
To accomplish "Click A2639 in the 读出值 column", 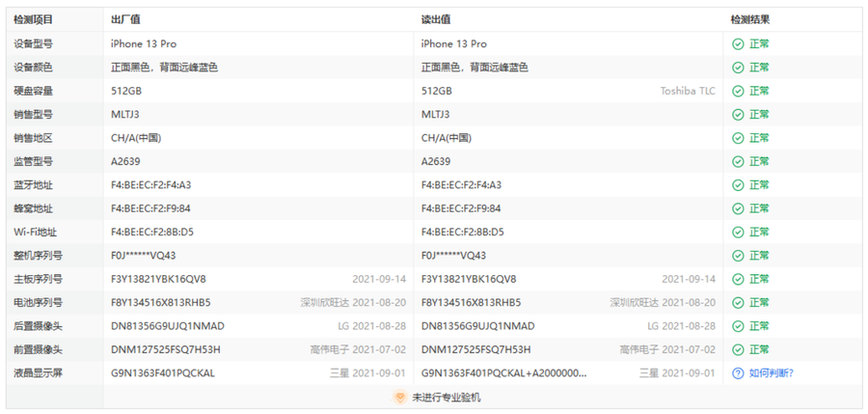I will click(436, 162).
